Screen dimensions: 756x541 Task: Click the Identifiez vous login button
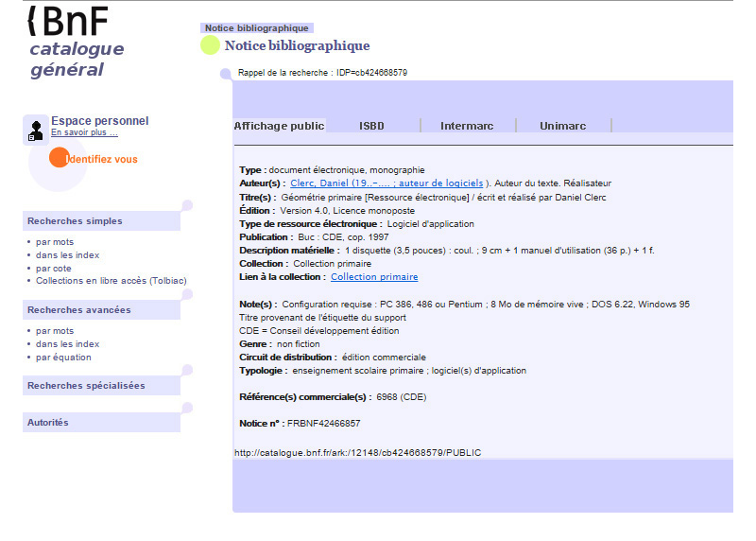point(94,158)
